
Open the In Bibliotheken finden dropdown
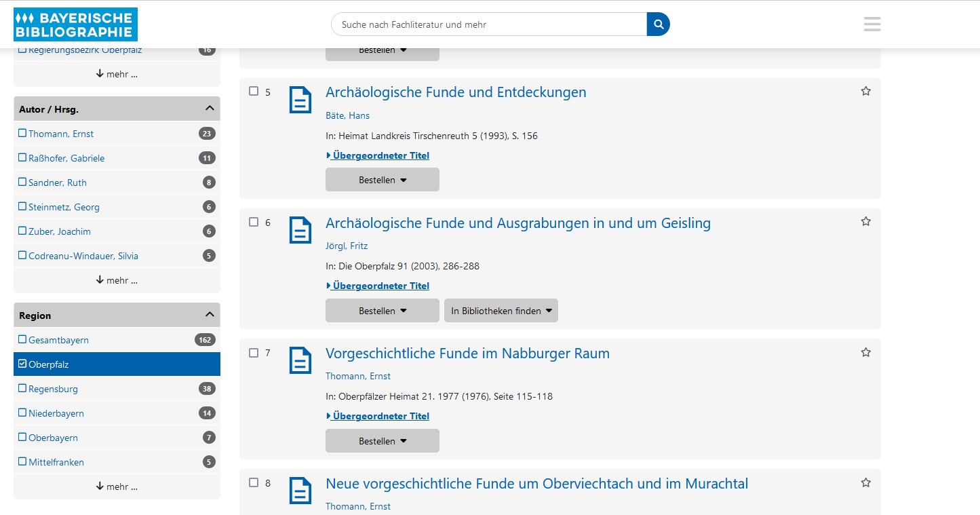[x=501, y=311]
